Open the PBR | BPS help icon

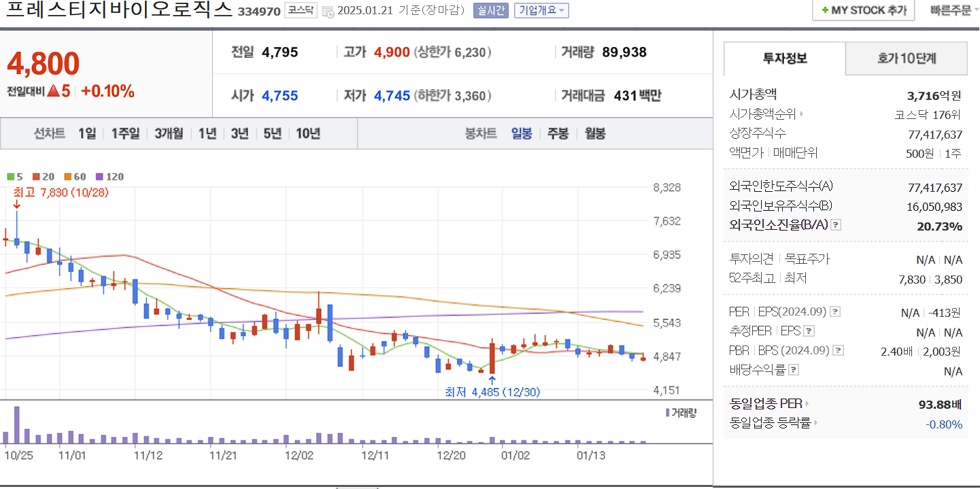click(x=838, y=350)
